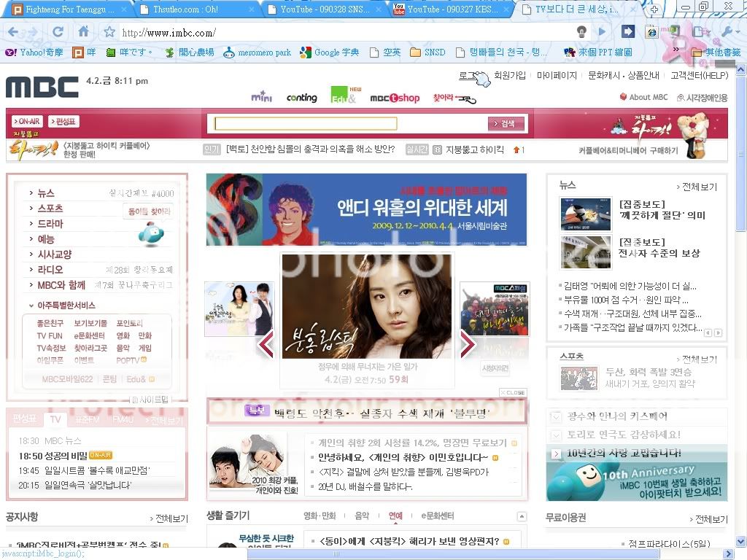Toggle the ON-AIR button in red bar

(x=28, y=122)
